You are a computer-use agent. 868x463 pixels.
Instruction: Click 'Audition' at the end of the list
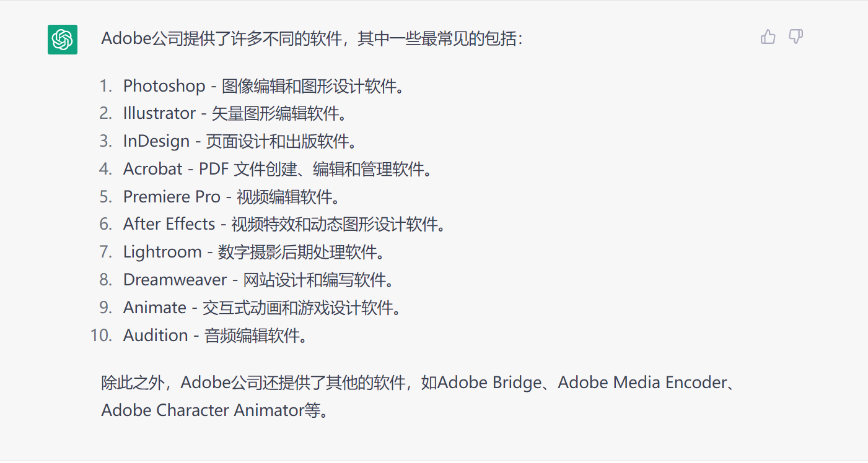click(156, 335)
